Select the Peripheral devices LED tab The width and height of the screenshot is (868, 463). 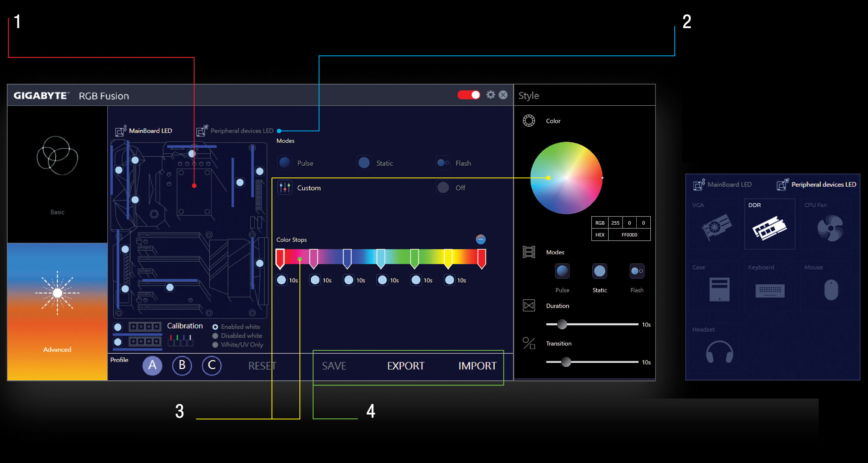pyautogui.click(x=235, y=131)
